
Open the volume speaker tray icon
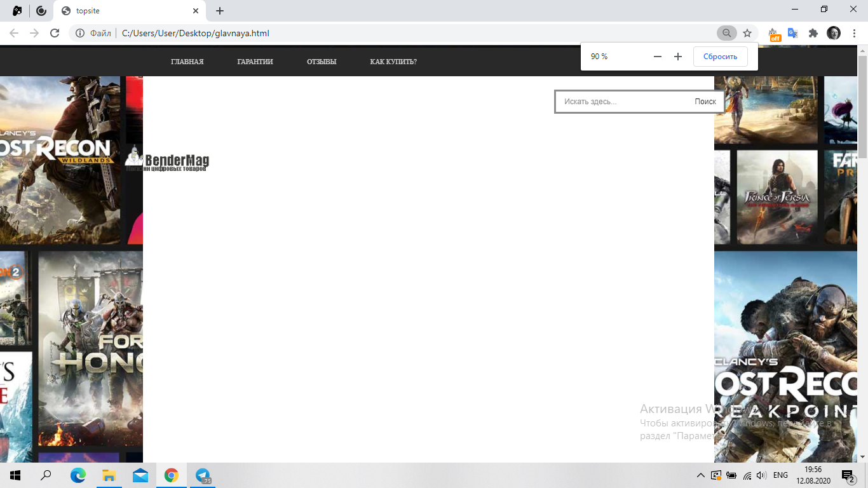point(762,475)
